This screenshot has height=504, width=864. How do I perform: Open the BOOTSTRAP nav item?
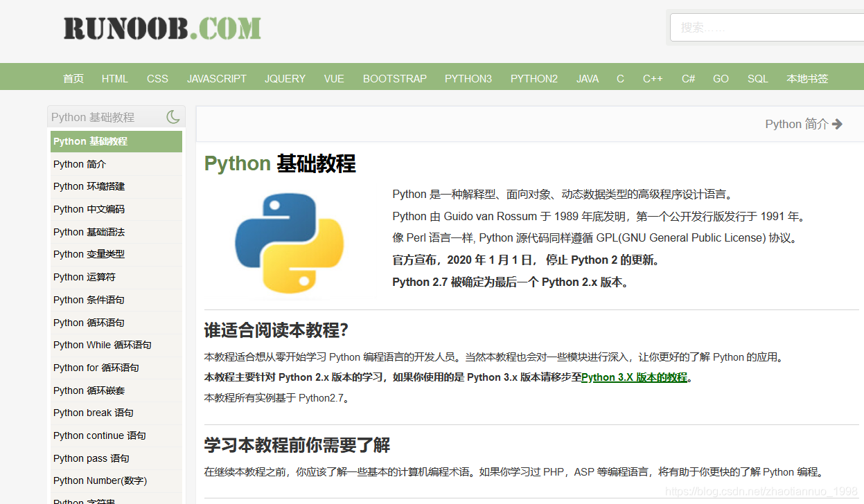coord(395,78)
